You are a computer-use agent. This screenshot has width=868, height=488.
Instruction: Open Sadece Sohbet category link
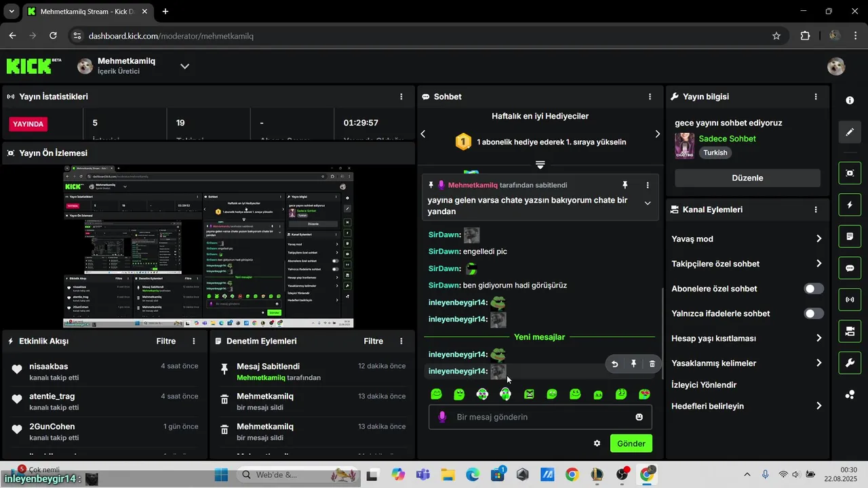[727, 139]
